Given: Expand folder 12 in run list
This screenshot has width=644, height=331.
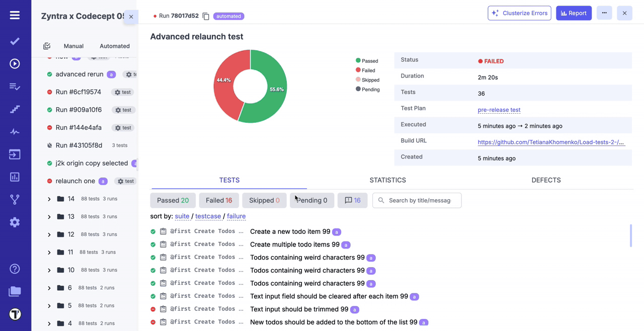Looking at the screenshot, I should [49, 235].
